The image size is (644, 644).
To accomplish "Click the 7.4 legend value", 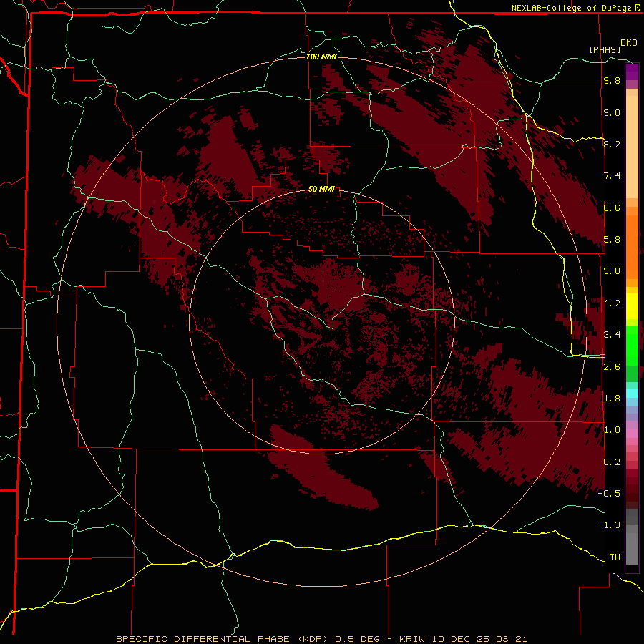I will 612,176.
